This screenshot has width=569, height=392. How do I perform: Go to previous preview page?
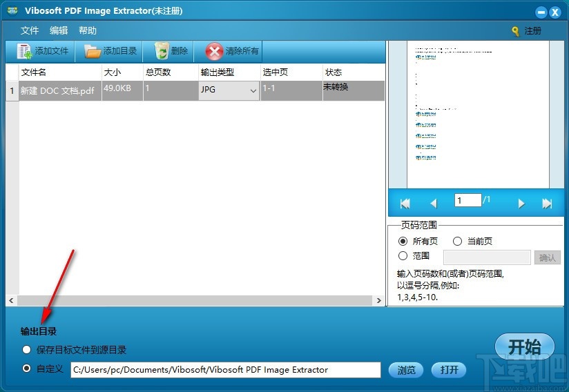434,204
